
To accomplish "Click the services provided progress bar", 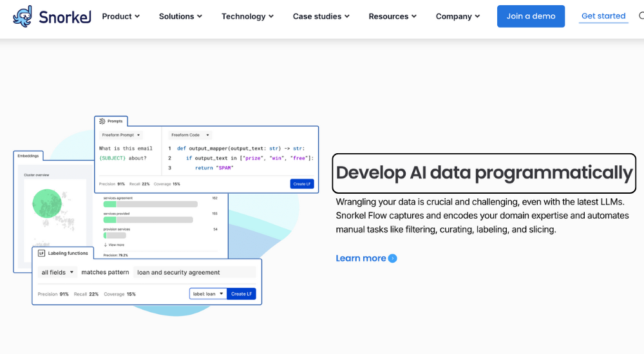I will (148, 219).
